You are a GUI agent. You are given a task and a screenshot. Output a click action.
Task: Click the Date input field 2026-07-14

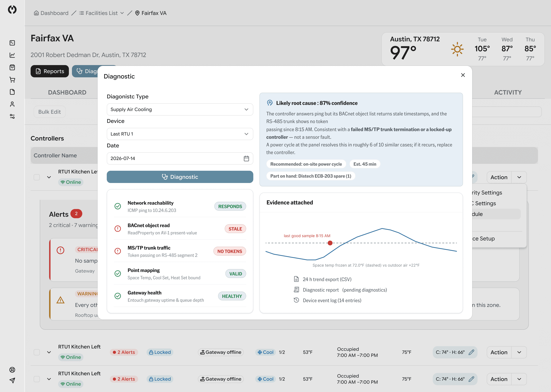click(x=180, y=158)
